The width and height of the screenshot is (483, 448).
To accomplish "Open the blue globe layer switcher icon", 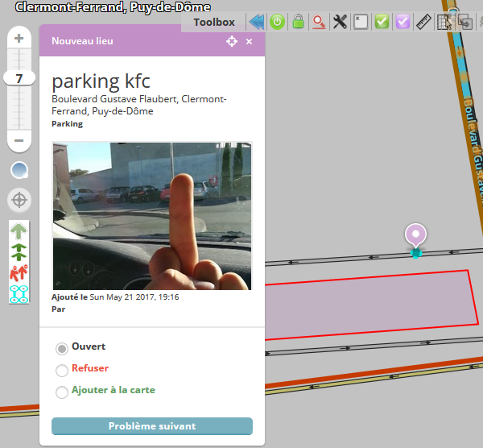I will point(19,170).
